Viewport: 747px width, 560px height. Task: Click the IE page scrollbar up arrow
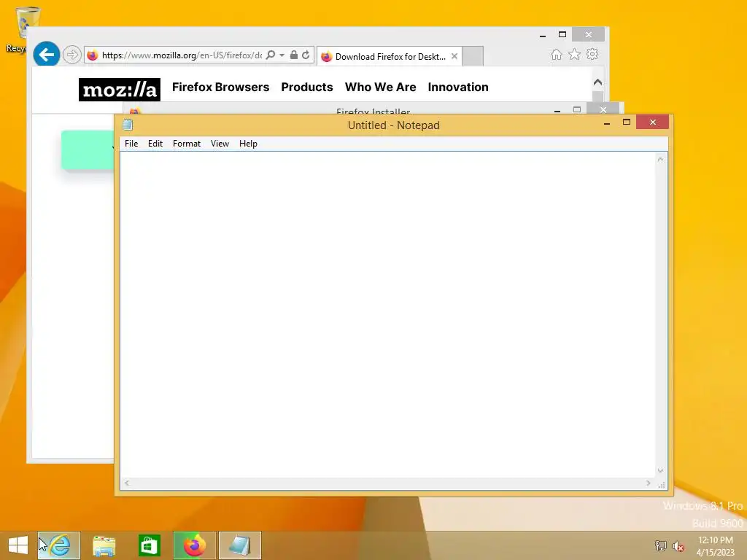pos(598,82)
